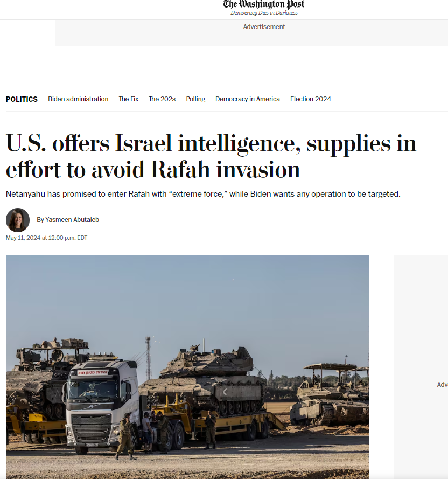Click the article headline about Rafah invasion

[211, 156]
